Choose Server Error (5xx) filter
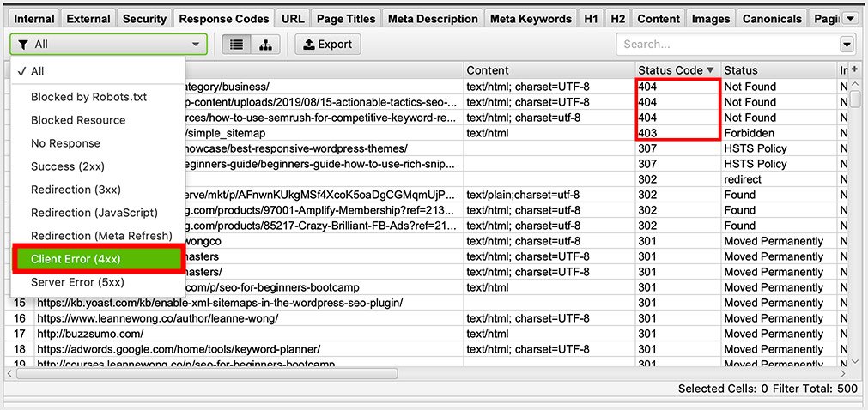 (x=98, y=283)
